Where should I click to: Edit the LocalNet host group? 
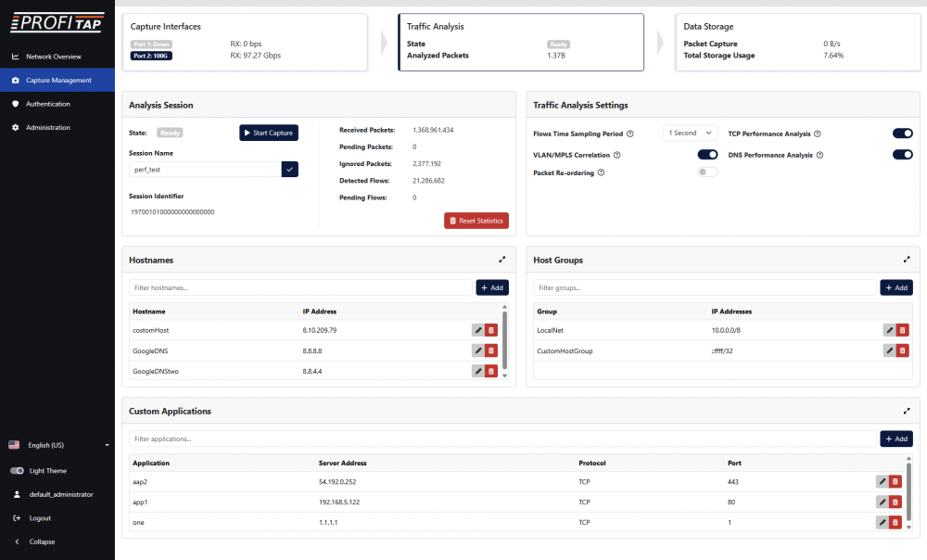(x=889, y=330)
